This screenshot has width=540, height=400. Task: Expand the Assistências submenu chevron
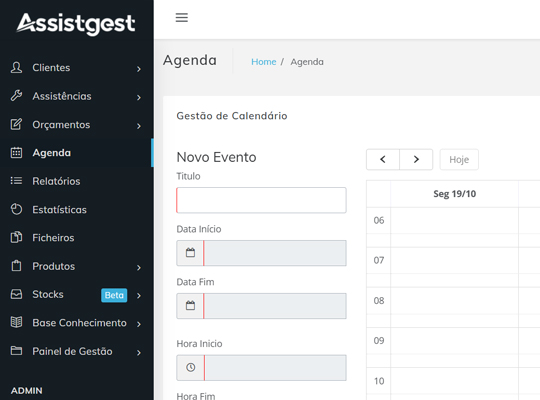(139, 98)
